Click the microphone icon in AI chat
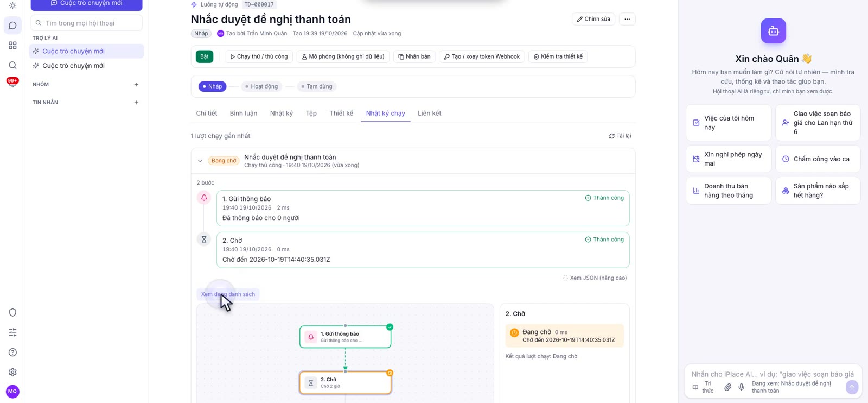 [x=741, y=387]
